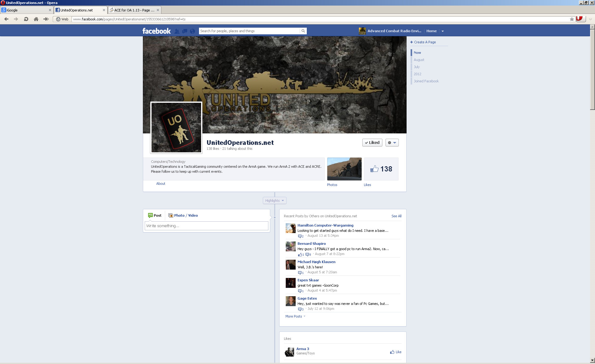
Task: Click the Write something input box
Action: (206, 226)
